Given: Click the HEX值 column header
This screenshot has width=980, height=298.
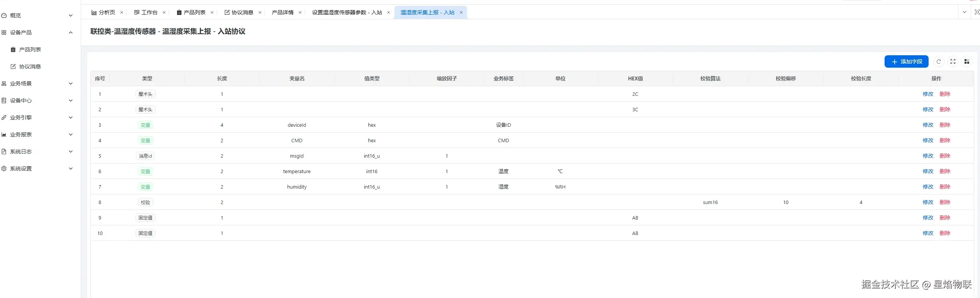Looking at the screenshot, I should pos(635,78).
